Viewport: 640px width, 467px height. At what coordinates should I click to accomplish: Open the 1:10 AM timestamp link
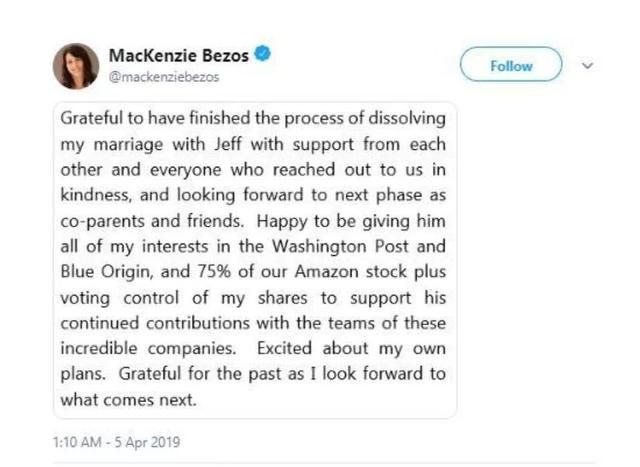coord(77,442)
